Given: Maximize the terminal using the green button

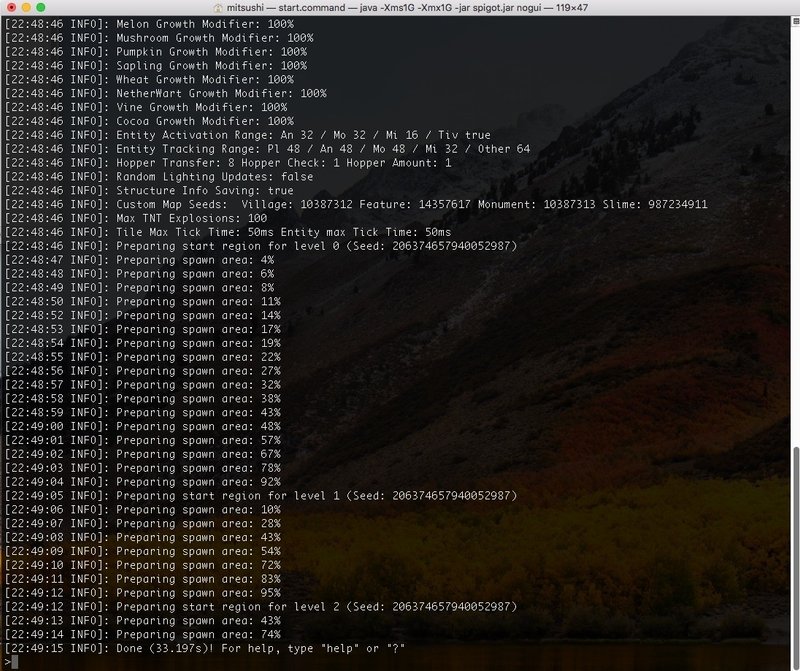Looking at the screenshot, I should tap(41, 8).
